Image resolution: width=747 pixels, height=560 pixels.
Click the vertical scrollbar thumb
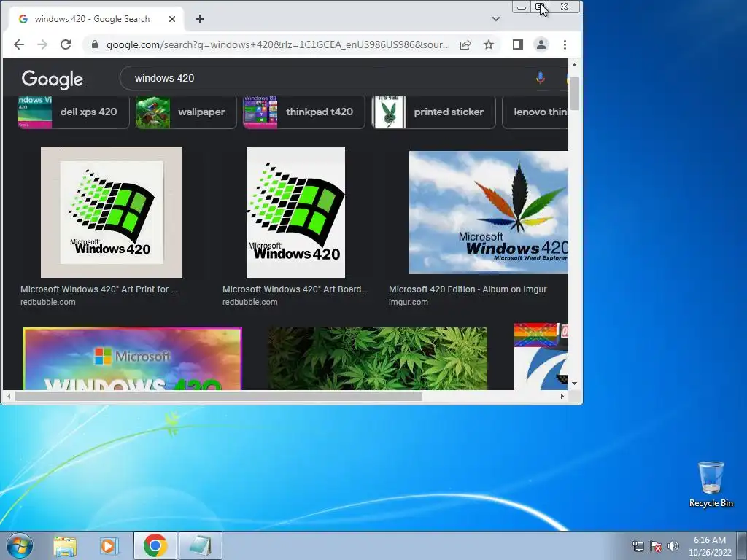574,93
